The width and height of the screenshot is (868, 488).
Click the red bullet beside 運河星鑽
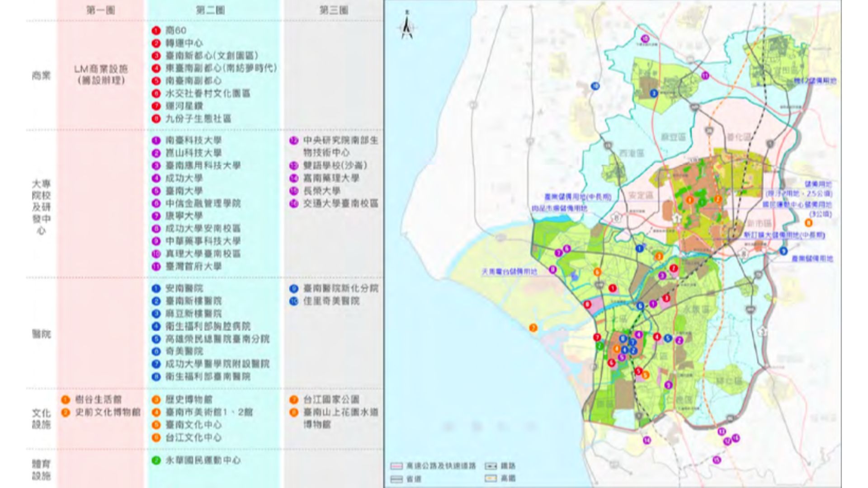tap(156, 106)
